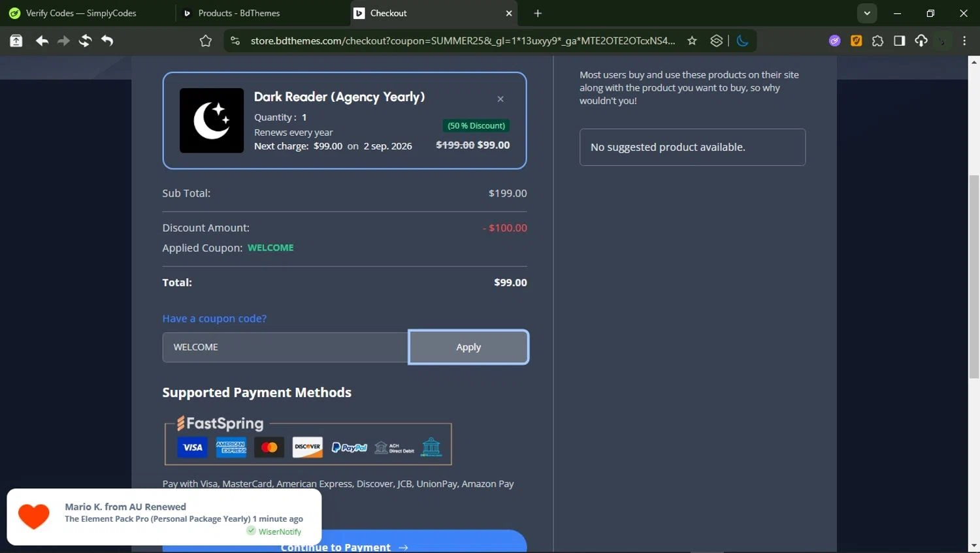Reload the page with the refresh icon
980x553 pixels.
85,41
